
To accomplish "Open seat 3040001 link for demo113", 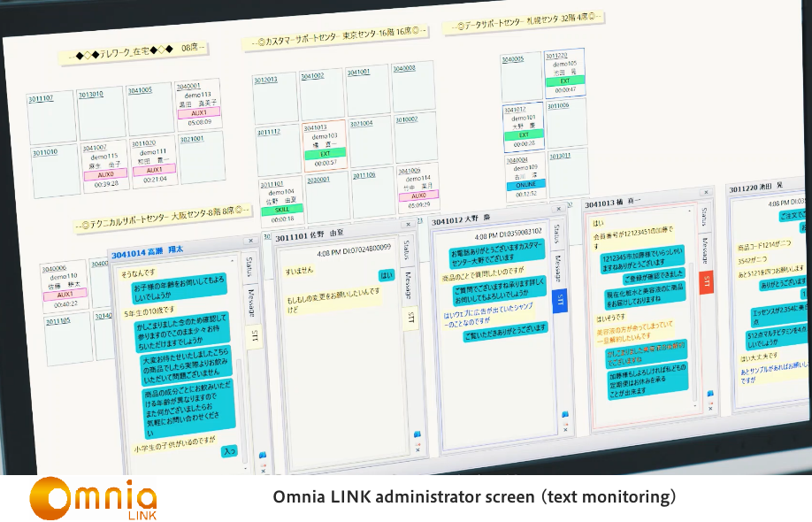I will click(x=188, y=86).
